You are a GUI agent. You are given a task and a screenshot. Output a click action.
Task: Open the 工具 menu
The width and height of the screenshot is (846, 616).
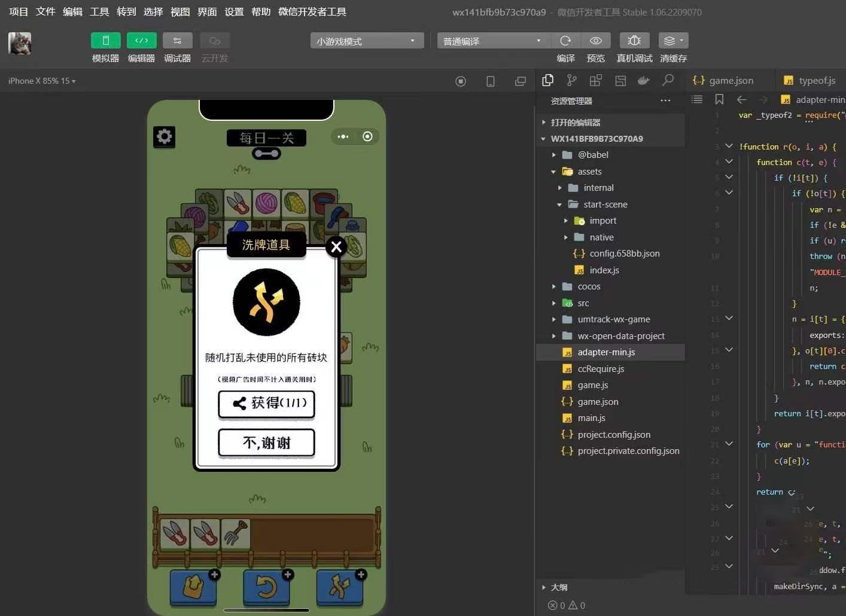pyautogui.click(x=99, y=12)
